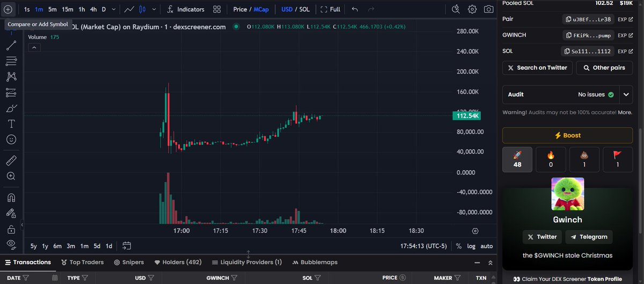Switch currency to USD
The width and height of the screenshot is (644, 284).
pyautogui.click(x=287, y=9)
